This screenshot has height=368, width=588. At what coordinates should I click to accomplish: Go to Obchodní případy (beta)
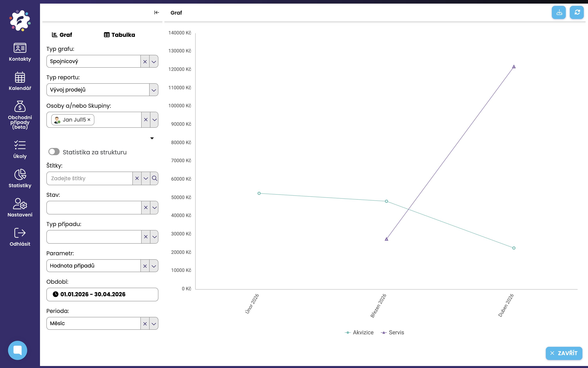(20, 115)
